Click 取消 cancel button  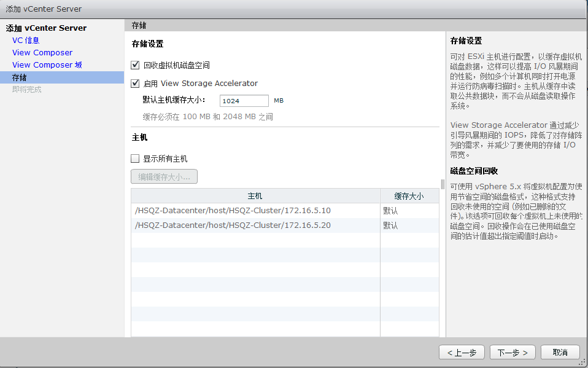coord(560,353)
